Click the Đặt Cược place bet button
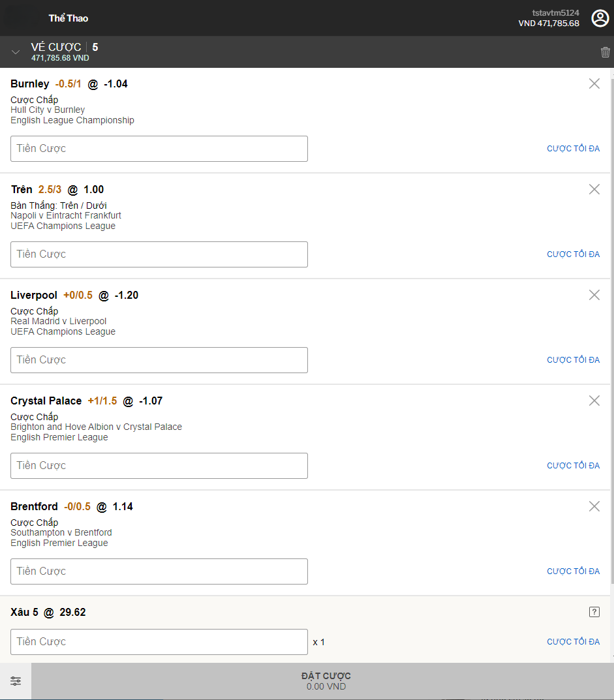This screenshot has height=700, width=614. point(322,681)
